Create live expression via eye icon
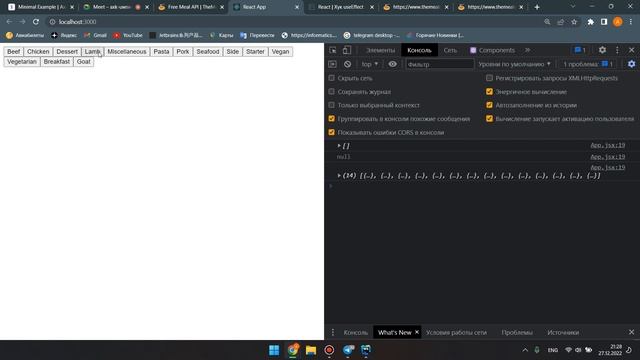Screen dimensions: 640x360 click(392, 64)
